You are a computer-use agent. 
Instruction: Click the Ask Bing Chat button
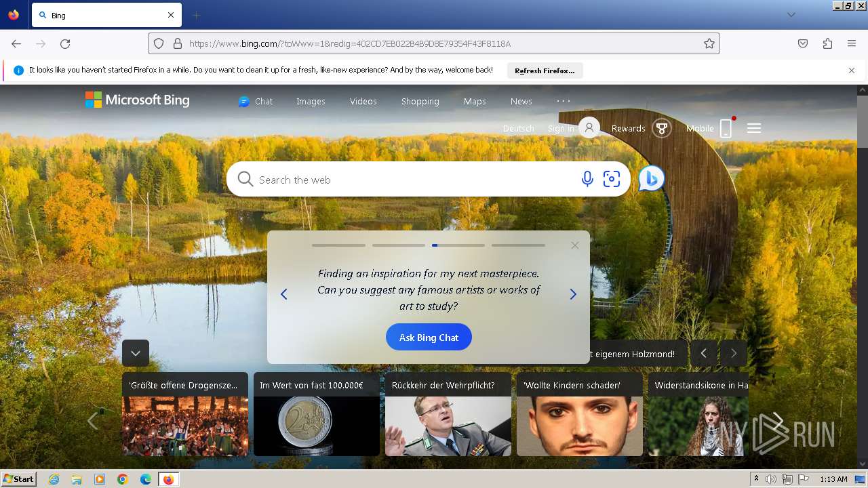[429, 337]
